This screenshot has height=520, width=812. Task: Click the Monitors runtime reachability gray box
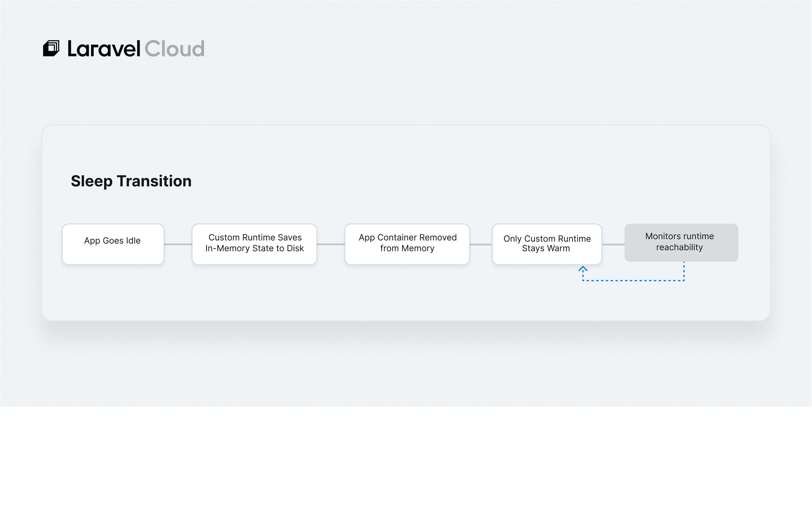coord(681,242)
